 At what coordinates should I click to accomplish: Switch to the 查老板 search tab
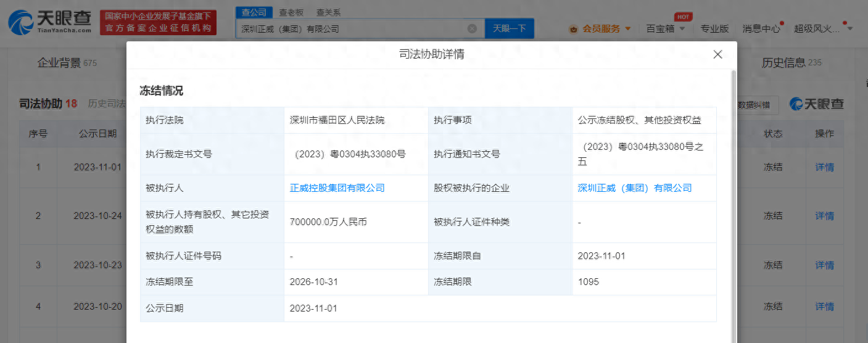(291, 12)
